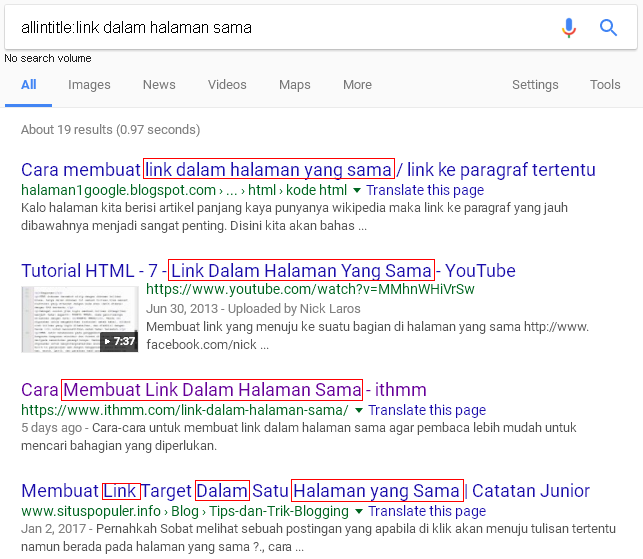Expand dropdown arrow next to situspopuler.info URL
643x559 pixels.
(359, 511)
